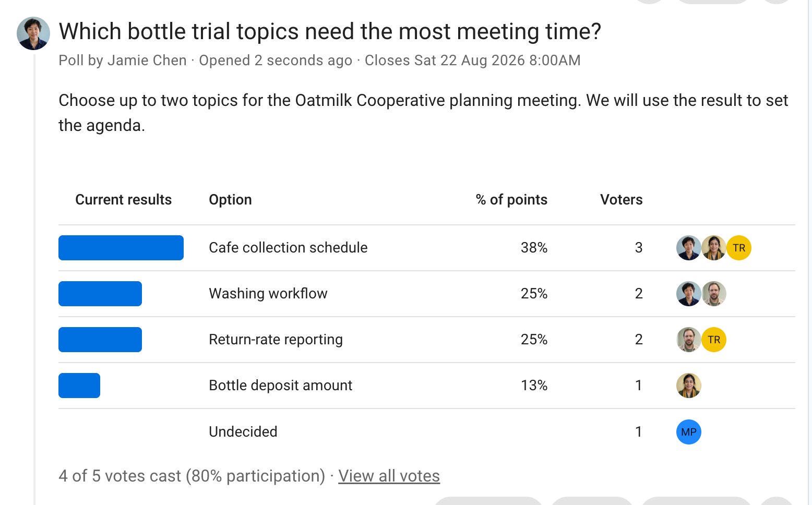The image size is (812, 505).
Task: Click woman's avatar in Bottle deposit row
Action: coord(689,386)
